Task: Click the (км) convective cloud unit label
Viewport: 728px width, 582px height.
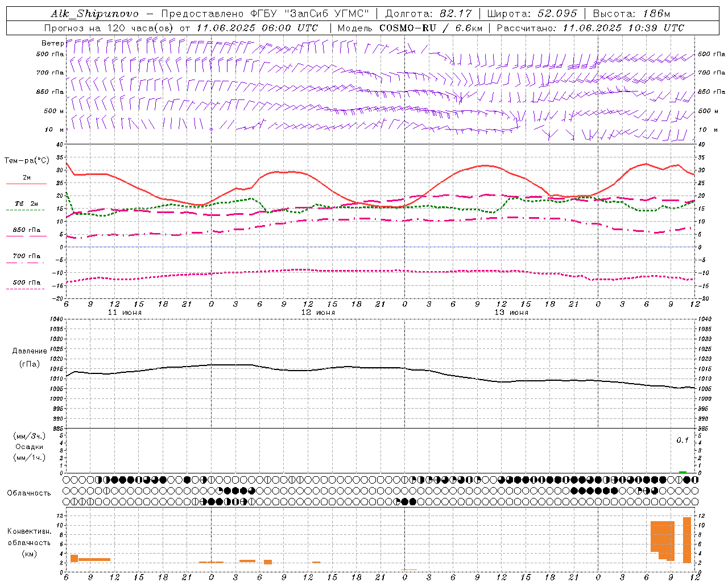Action: [x=30, y=554]
